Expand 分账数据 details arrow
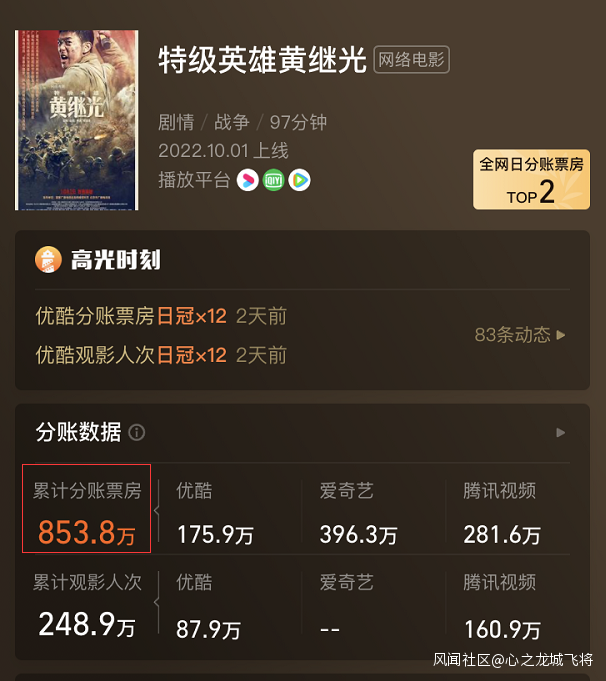Viewport: 606px width, 681px height. (x=560, y=433)
